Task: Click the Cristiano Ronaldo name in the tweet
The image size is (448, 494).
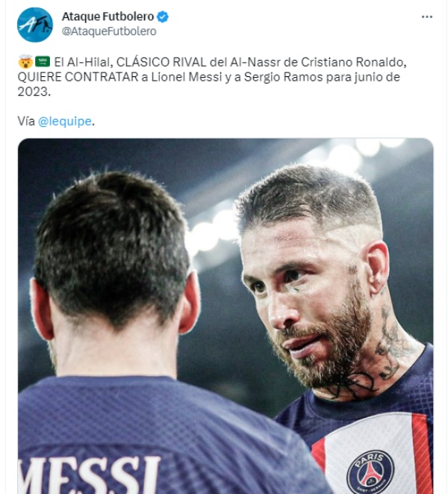Action: tap(354, 62)
